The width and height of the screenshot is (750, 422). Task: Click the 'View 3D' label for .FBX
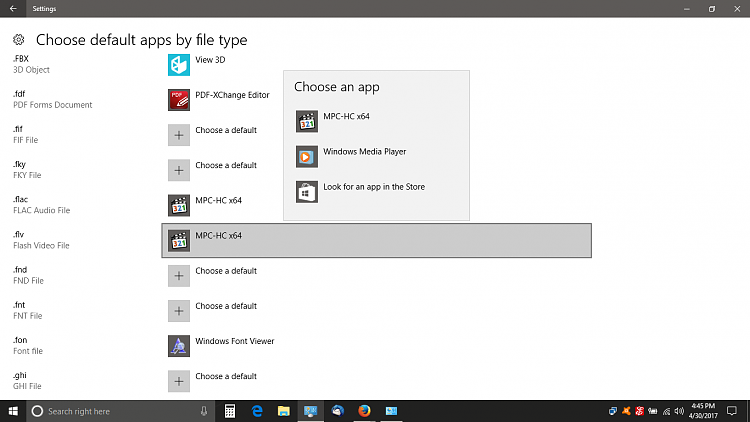(210, 60)
